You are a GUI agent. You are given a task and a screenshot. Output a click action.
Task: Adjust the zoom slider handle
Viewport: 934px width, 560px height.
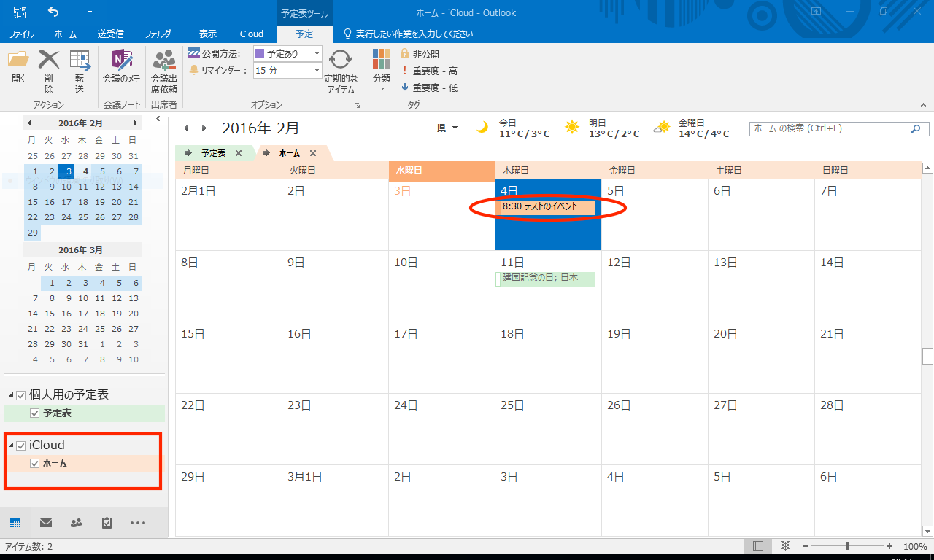pos(847,546)
